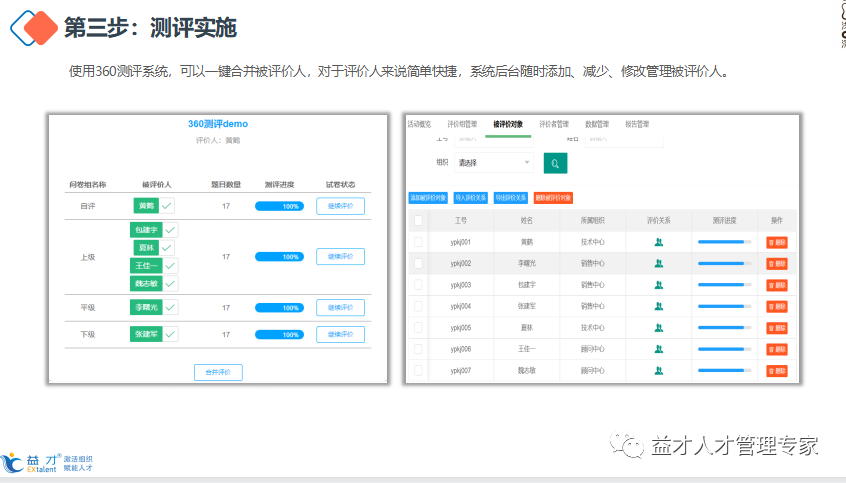
Task: Open the 数据管理 tab
Action: point(597,125)
